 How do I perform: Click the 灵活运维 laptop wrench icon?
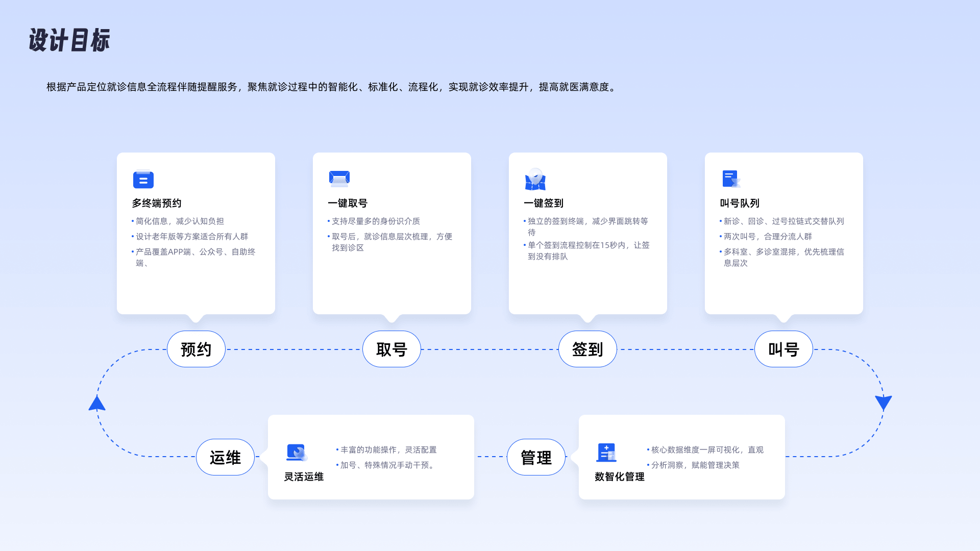click(297, 453)
